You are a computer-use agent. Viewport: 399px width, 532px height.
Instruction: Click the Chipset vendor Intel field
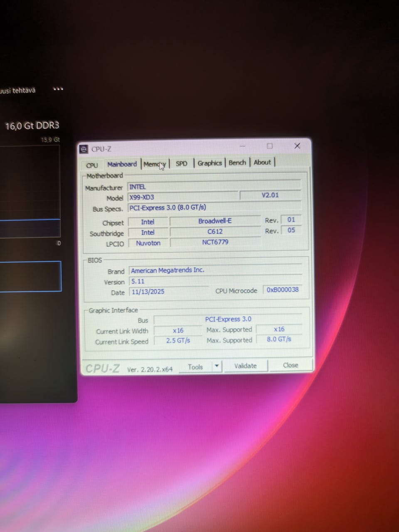148,222
